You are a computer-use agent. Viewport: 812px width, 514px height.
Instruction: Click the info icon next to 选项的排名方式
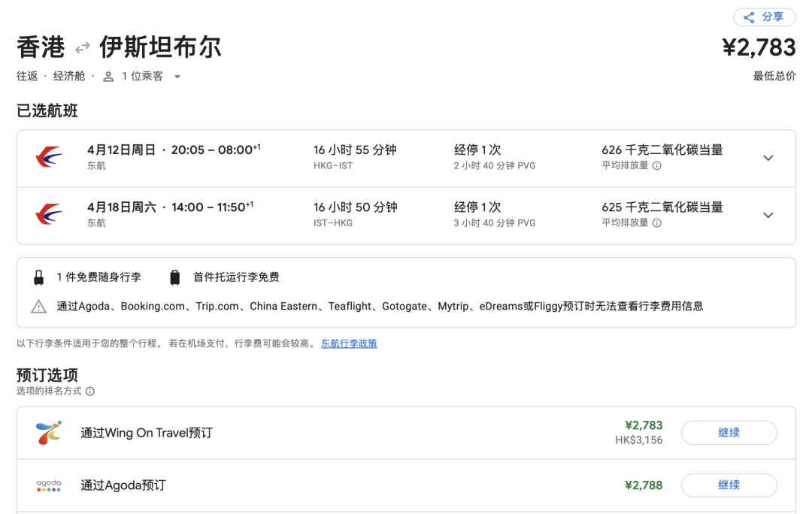[x=90, y=391]
